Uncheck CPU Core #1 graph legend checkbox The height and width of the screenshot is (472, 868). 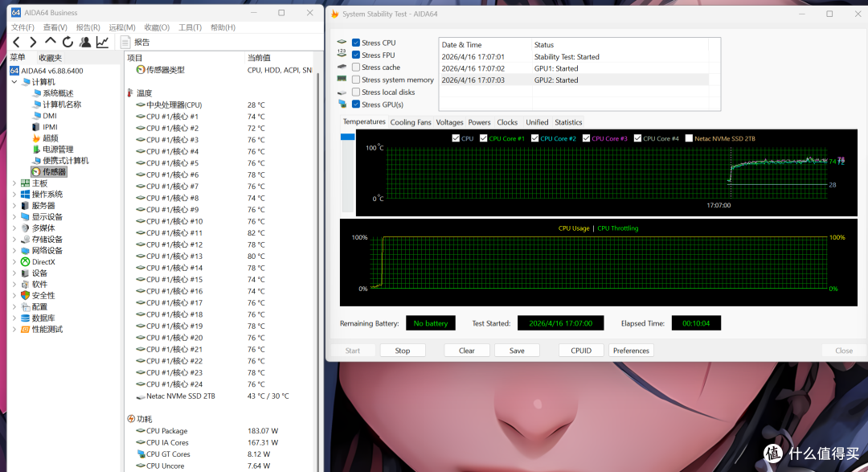(483, 138)
